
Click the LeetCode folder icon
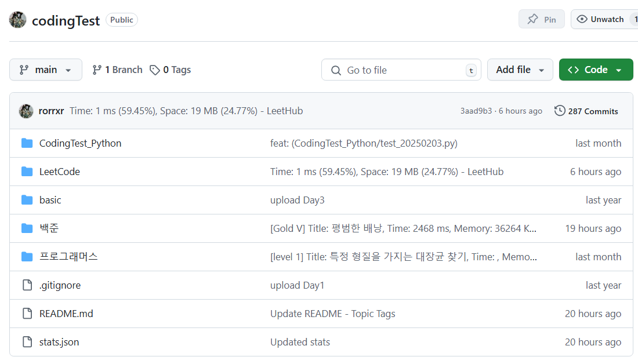(x=27, y=172)
